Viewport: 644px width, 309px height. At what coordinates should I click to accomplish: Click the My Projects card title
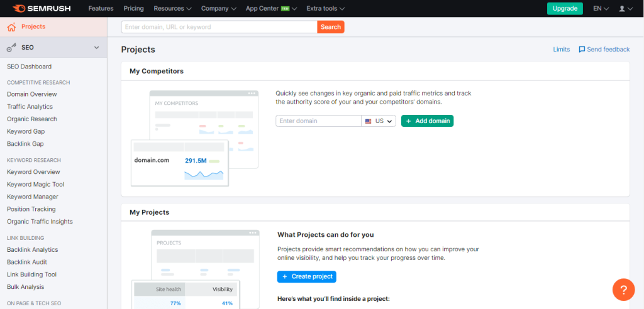tap(150, 212)
